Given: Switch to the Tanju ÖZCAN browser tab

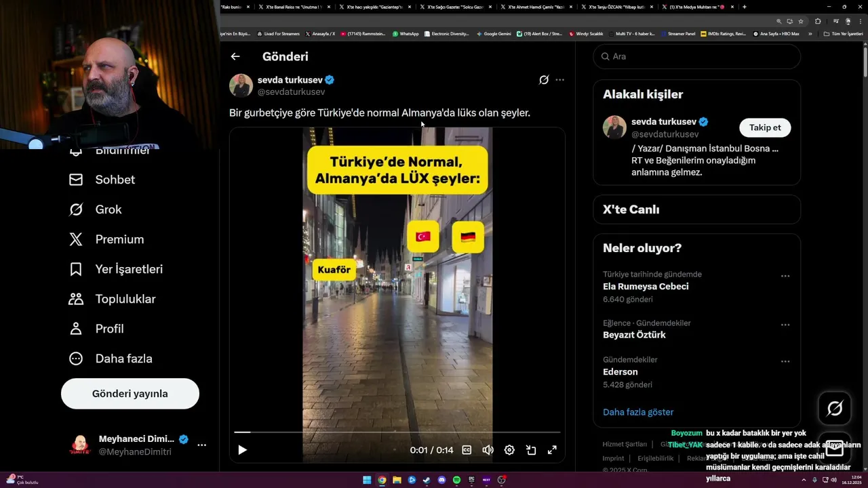Looking at the screenshot, I should (x=616, y=7).
